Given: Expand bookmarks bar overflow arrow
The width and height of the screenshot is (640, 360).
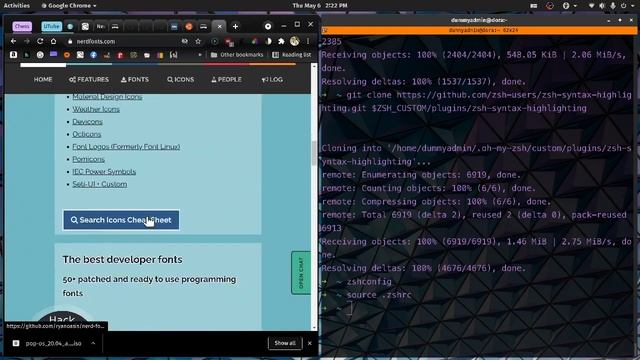Looking at the screenshot, I should (x=200, y=55).
